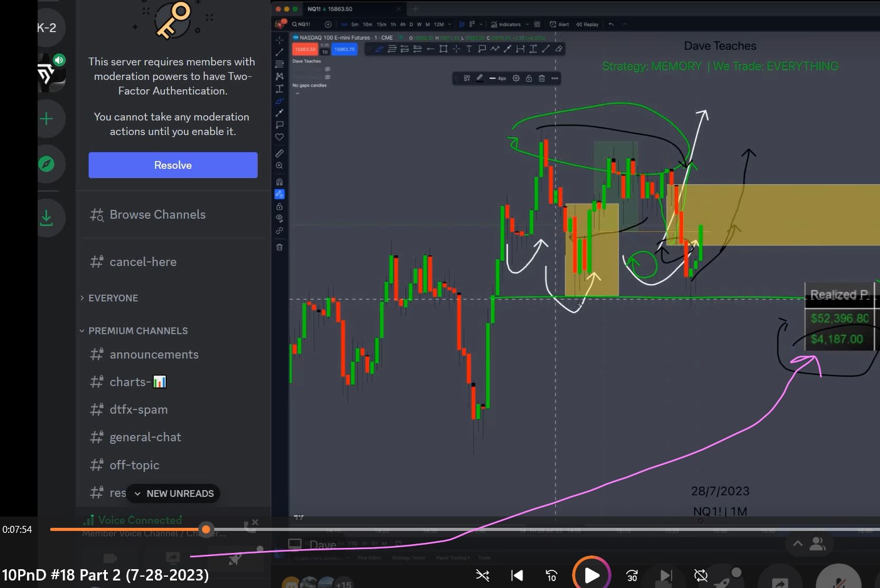Viewport: 880px width, 588px height.
Task: Select the ruler measure tool
Action: pos(280,154)
